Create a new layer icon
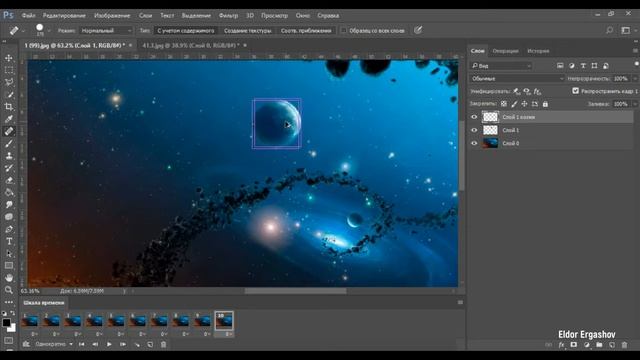Screen dimensions: 640x360 pyautogui.click(x=612, y=345)
